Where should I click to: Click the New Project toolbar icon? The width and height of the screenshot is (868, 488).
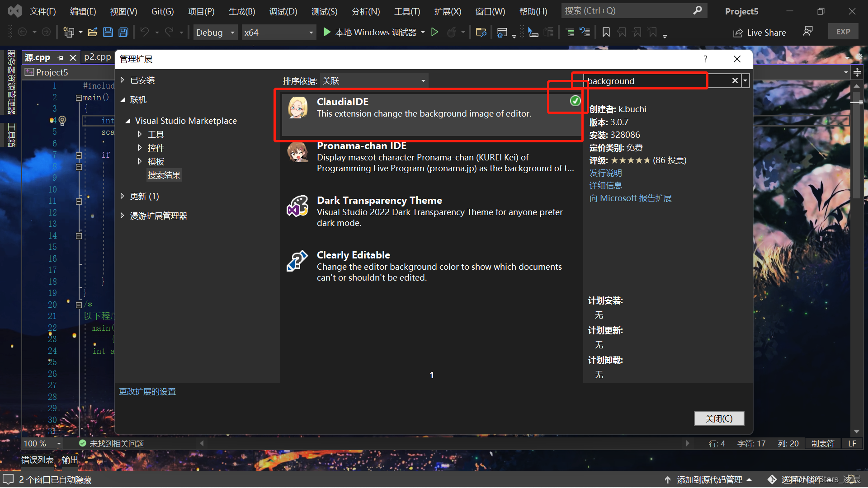69,32
